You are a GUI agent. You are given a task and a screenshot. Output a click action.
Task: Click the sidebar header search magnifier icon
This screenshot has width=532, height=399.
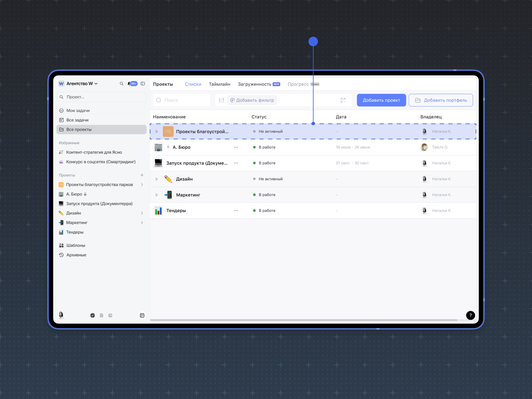point(121,84)
